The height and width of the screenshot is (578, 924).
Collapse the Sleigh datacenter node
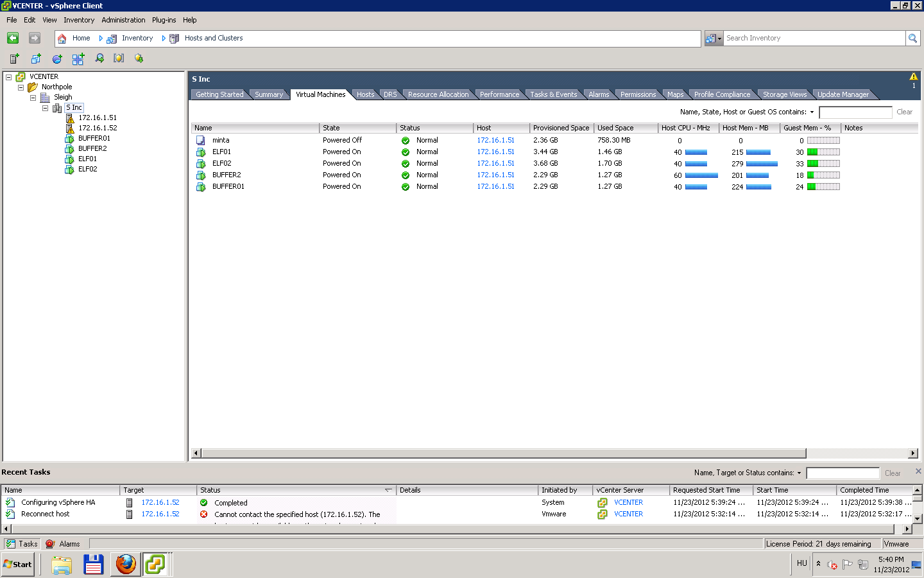pyautogui.click(x=33, y=98)
